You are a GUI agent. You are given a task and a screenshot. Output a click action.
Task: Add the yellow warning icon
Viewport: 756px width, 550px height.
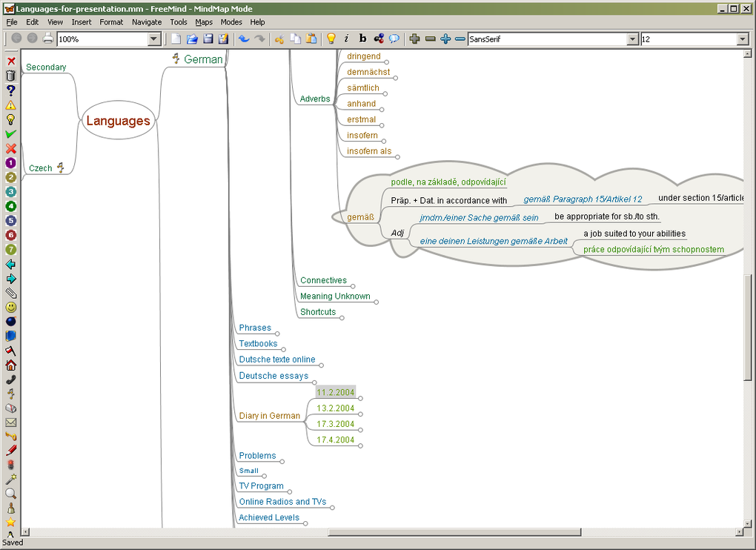pos(10,105)
